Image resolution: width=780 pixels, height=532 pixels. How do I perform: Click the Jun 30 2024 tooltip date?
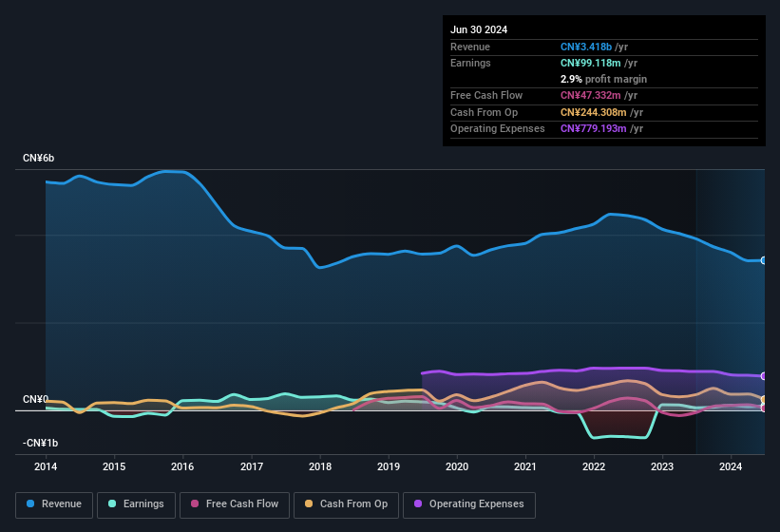pyautogui.click(x=479, y=29)
